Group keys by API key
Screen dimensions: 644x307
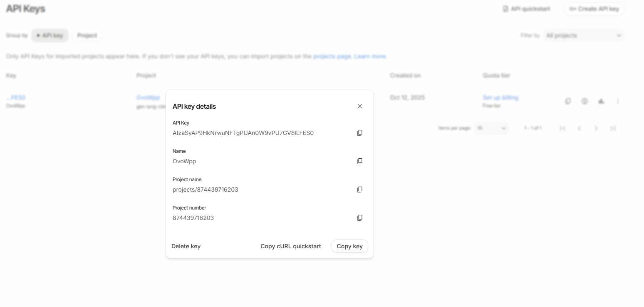pos(50,35)
